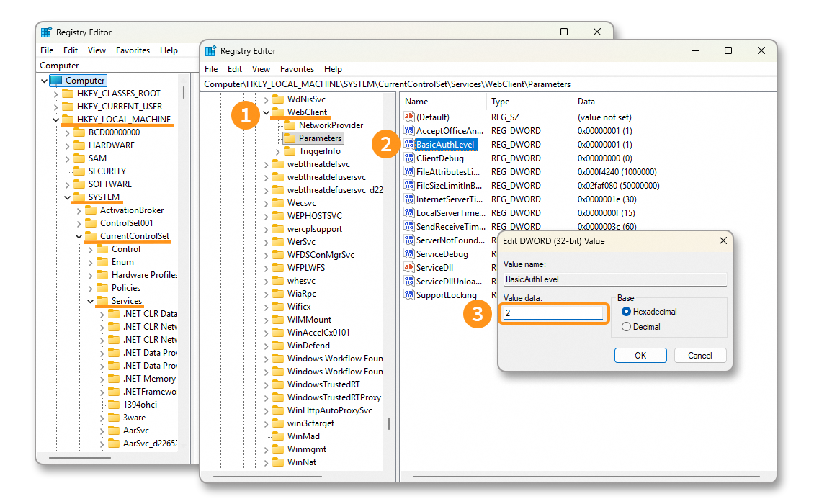This screenshot has width=814, height=504.
Task: Expand the TriggerInfo tree node
Action: tap(278, 151)
